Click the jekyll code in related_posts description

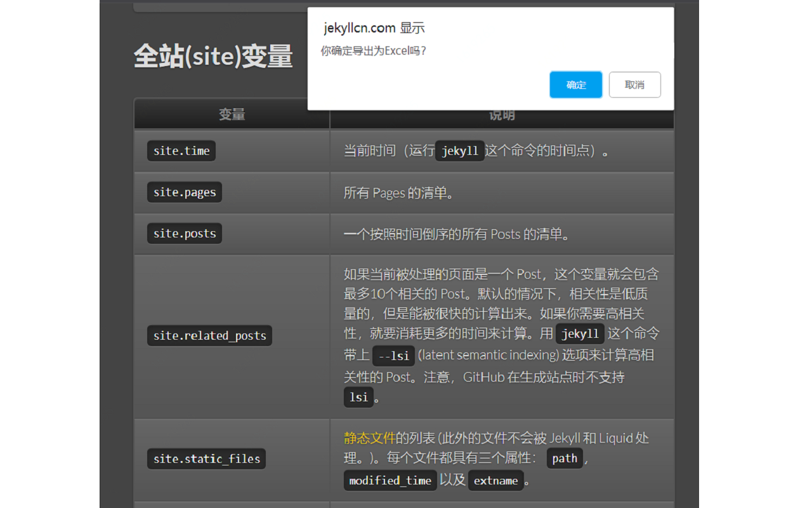(x=580, y=333)
